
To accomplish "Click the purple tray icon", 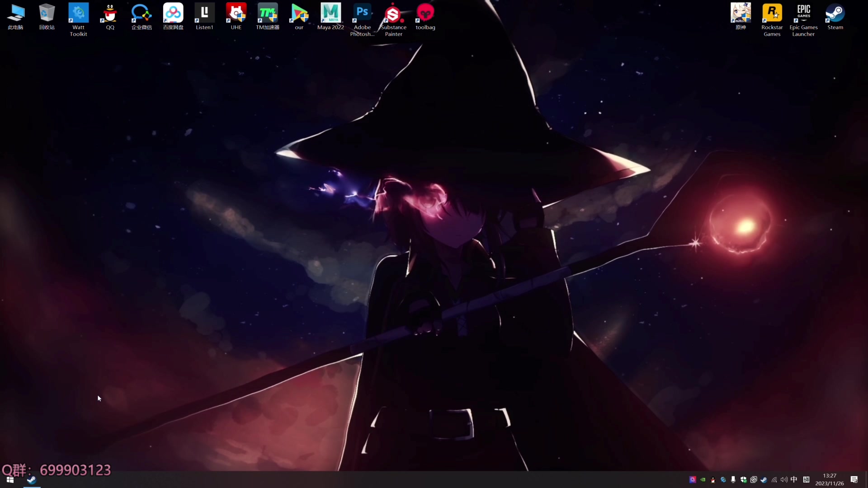I will tap(692, 480).
